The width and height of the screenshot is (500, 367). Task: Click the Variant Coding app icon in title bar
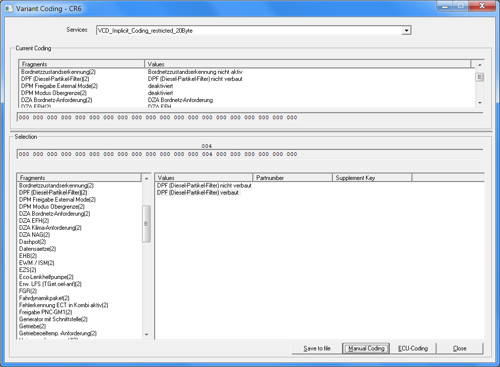(9, 9)
